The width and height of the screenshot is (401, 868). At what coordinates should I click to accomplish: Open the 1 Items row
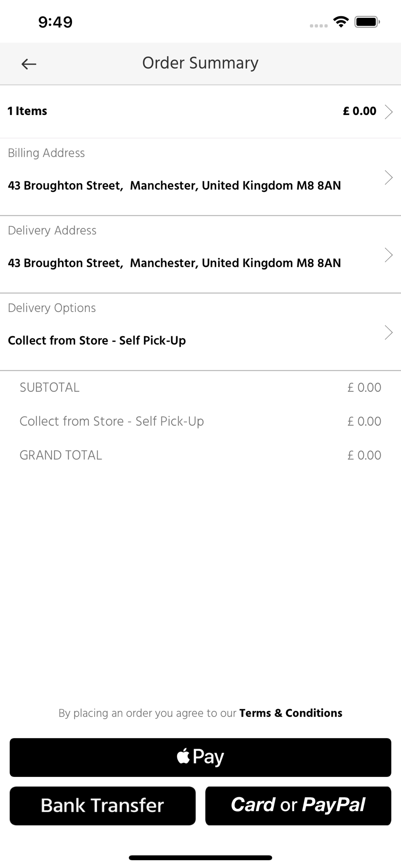(200, 112)
